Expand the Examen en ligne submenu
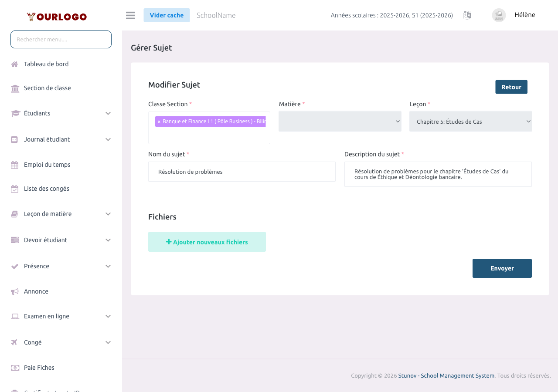558x392 pixels. pyautogui.click(x=108, y=316)
